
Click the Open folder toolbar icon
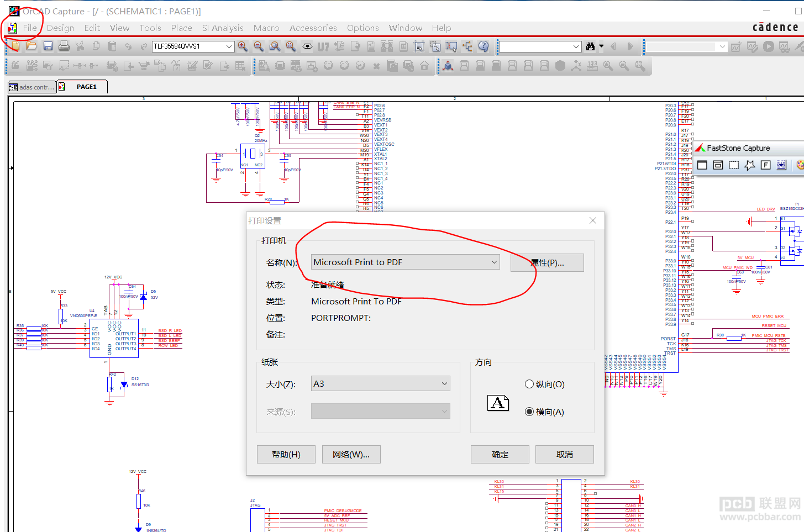32,46
